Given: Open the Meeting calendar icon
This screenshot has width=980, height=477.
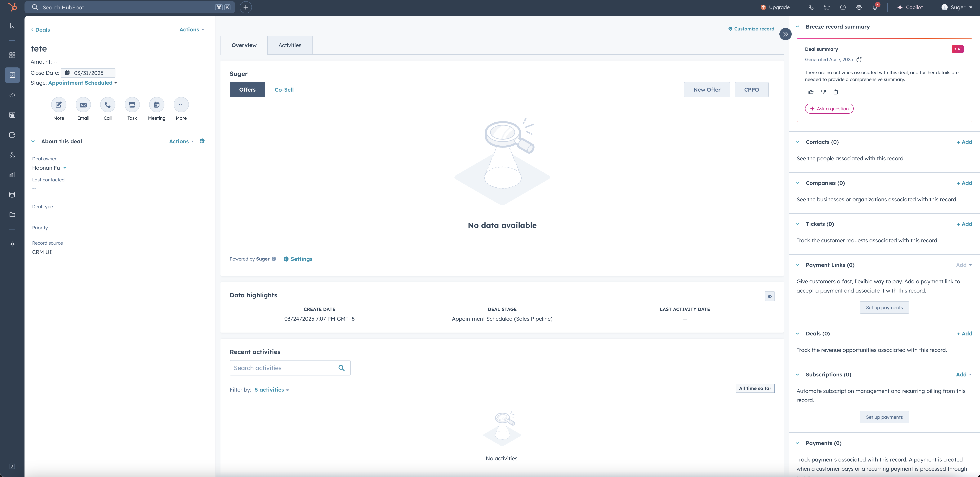Looking at the screenshot, I should tap(156, 105).
